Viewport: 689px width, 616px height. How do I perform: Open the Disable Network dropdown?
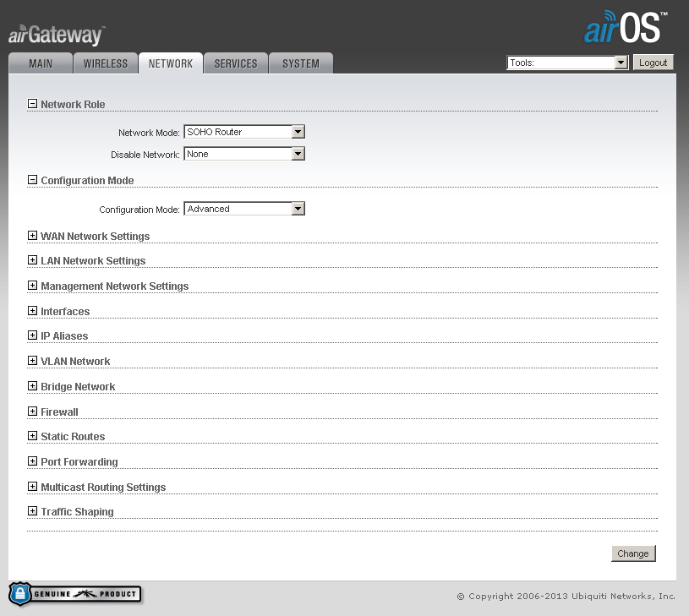(x=298, y=153)
